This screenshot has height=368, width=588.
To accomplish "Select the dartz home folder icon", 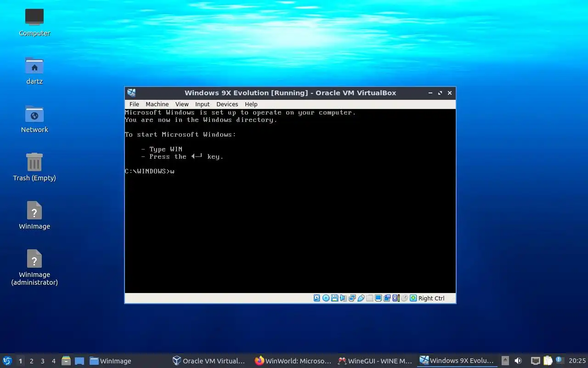I will pos(34,70).
